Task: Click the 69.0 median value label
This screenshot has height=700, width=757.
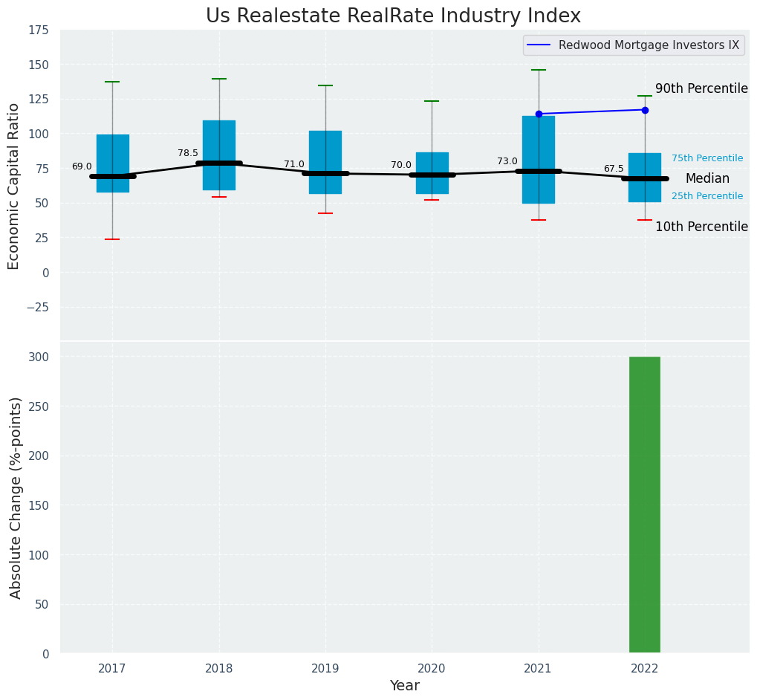Action: click(82, 166)
